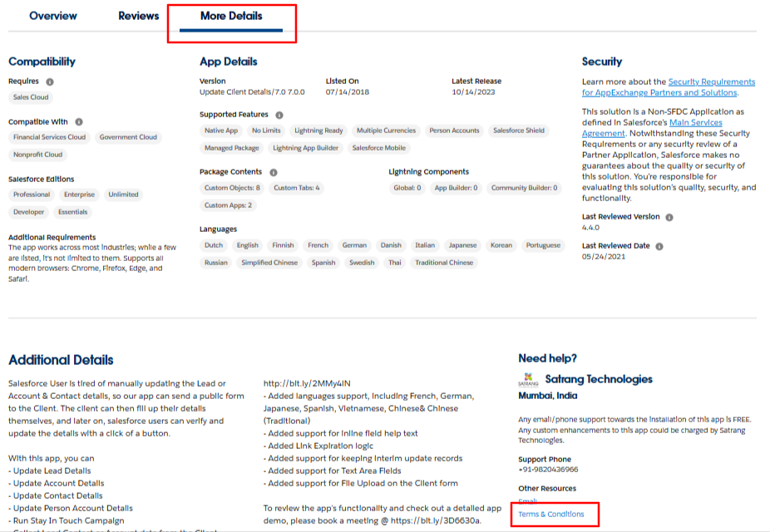Click the Person Accounts feature tag
Screen dimensions: 770x532
454,131
